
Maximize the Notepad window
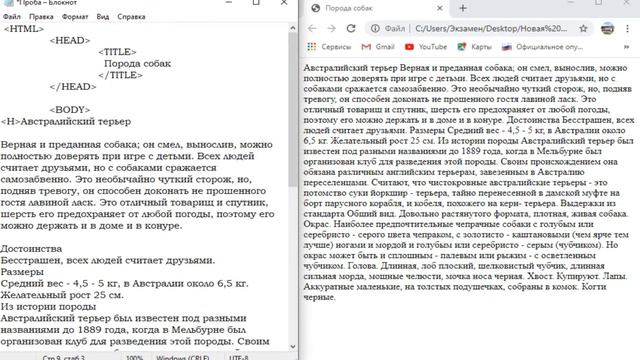coord(256,2)
